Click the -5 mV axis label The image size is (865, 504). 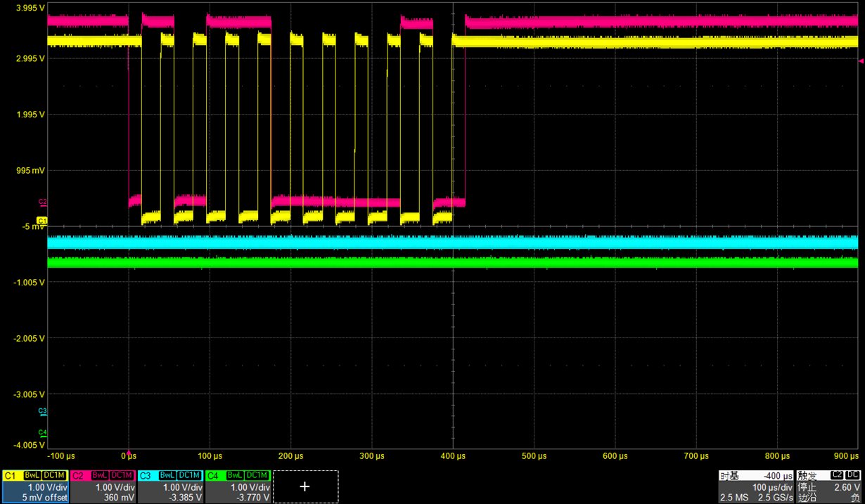32,226
